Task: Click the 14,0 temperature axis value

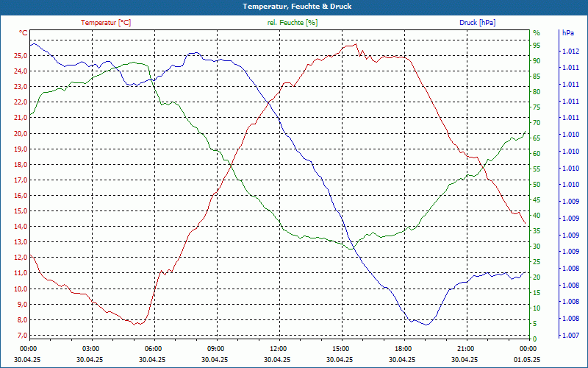Action: click(21, 227)
